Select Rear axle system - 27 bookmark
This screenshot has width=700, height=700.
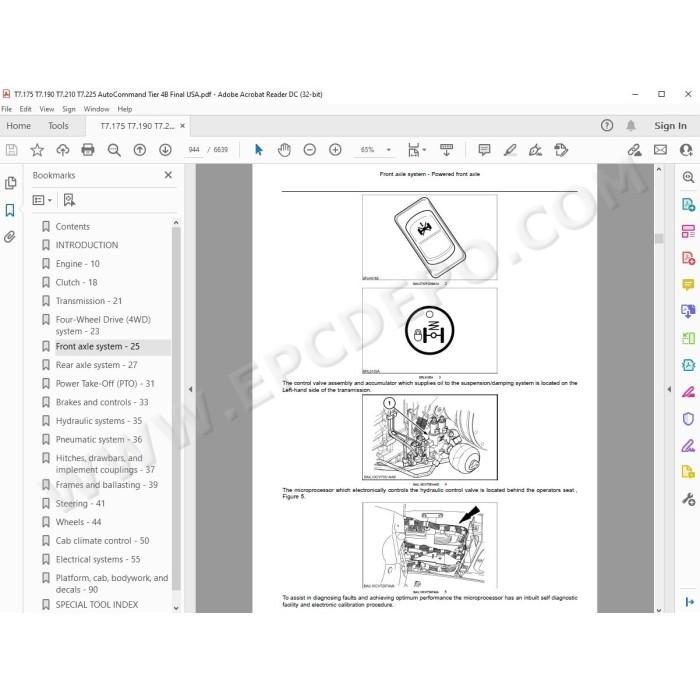click(96, 365)
